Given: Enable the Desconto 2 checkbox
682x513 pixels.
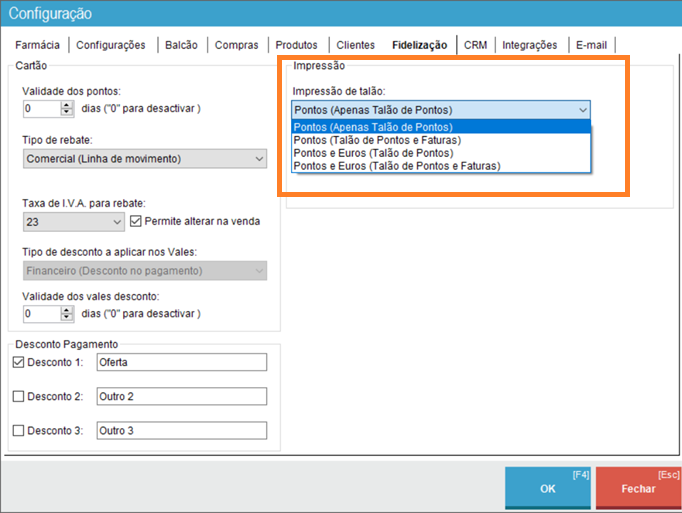Looking at the screenshot, I should (19, 397).
